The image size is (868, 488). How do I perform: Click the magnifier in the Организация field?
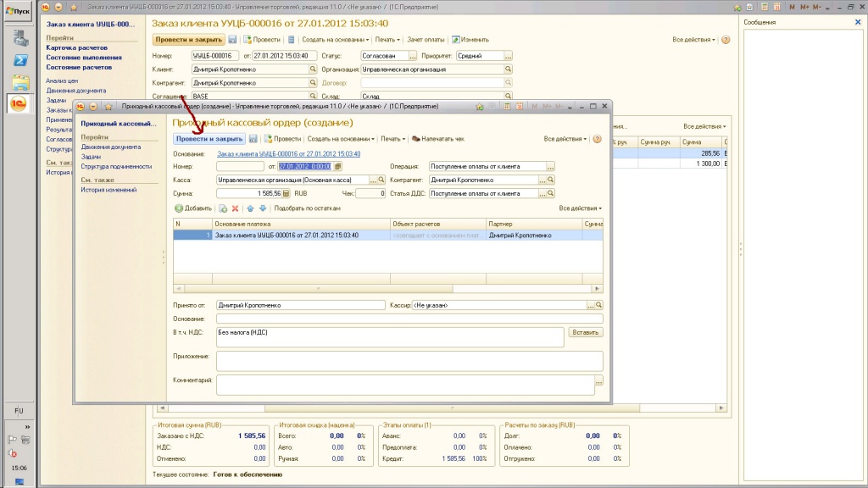(x=509, y=69)
